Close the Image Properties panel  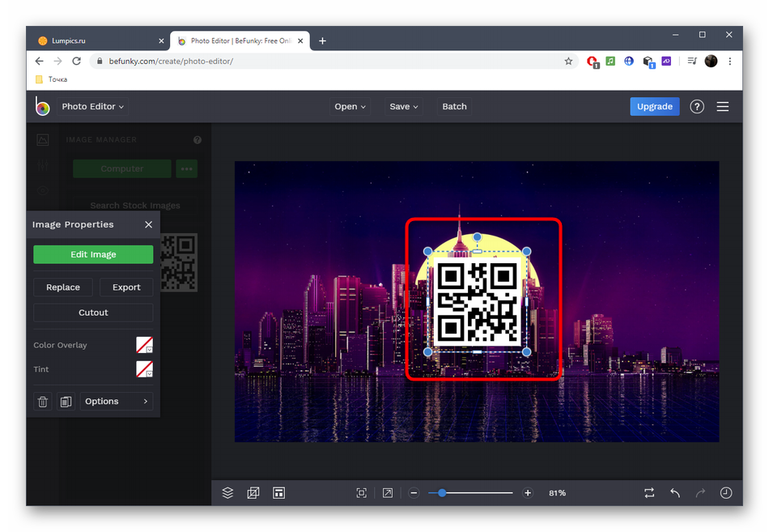click(148, 224)
